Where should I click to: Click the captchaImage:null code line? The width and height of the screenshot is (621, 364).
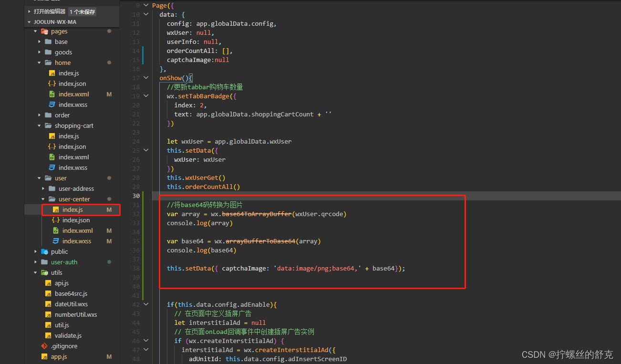point(198,60)
